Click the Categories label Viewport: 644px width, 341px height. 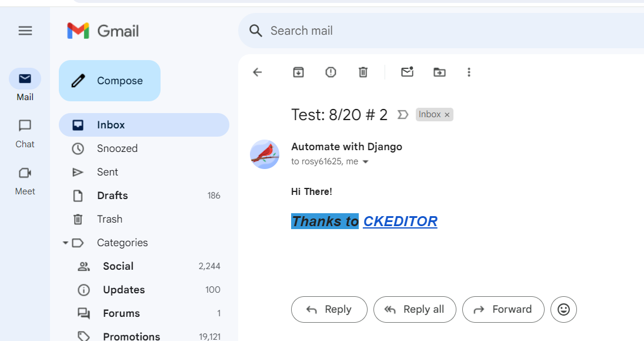pyautogui.click(x=122, y=243)
